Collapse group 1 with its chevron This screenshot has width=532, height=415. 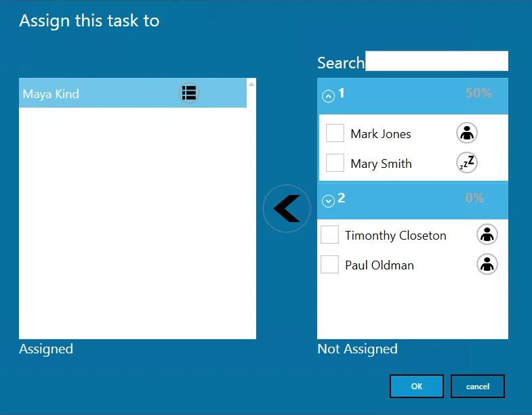click(328, 96)
